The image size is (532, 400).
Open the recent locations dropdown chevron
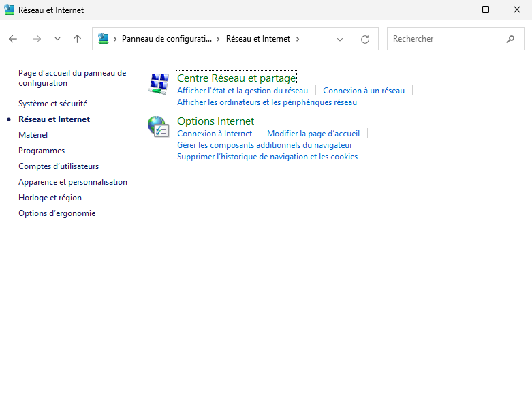57,39
